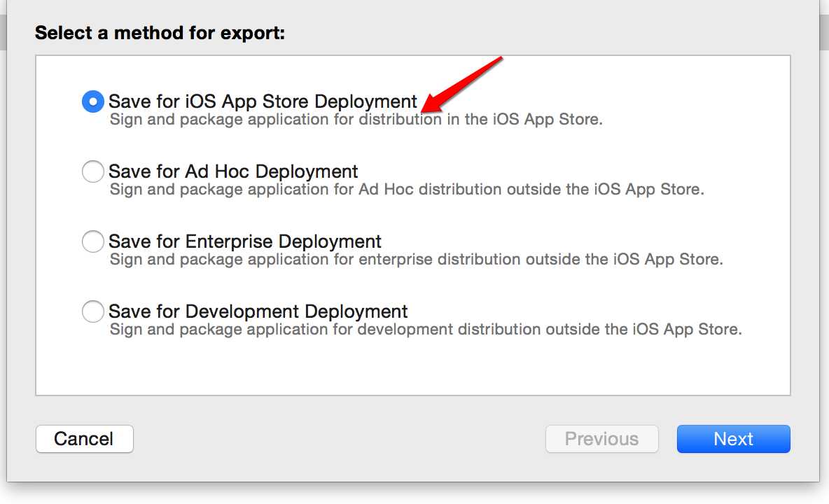Click the text 'Sign and package application for distribution in the iOS App Store.'
The width and height of the screenshot is (829, 504).
tap(356, 120)
